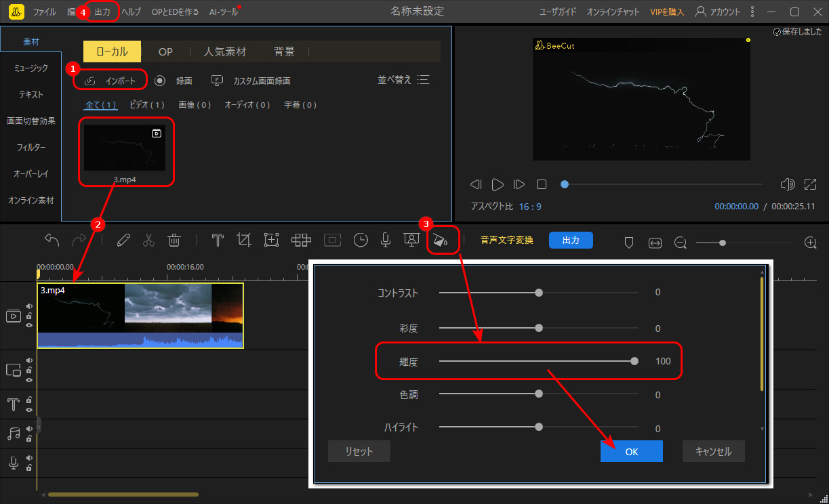Switch to the 人気素材 tab
The width and height of the screenshot is (829, 504).
click(x=226, y=51)
